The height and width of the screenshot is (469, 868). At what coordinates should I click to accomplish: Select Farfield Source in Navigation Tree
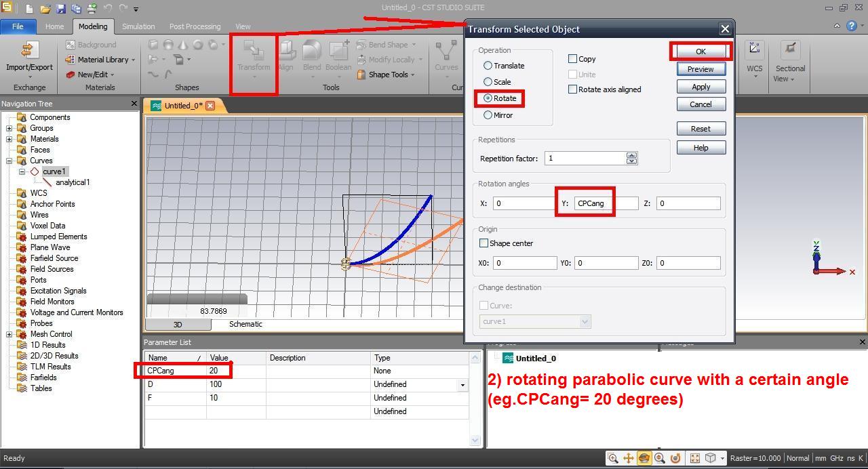click(54, 258)
